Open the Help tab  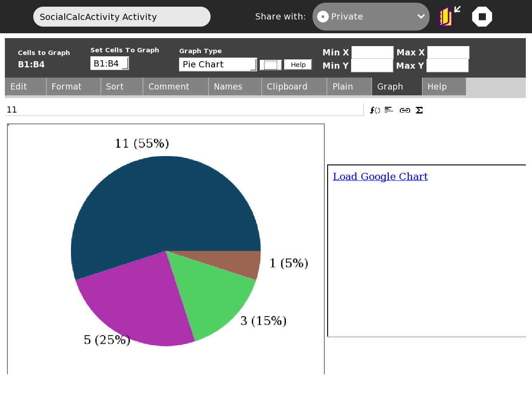[x=444, y=86]
